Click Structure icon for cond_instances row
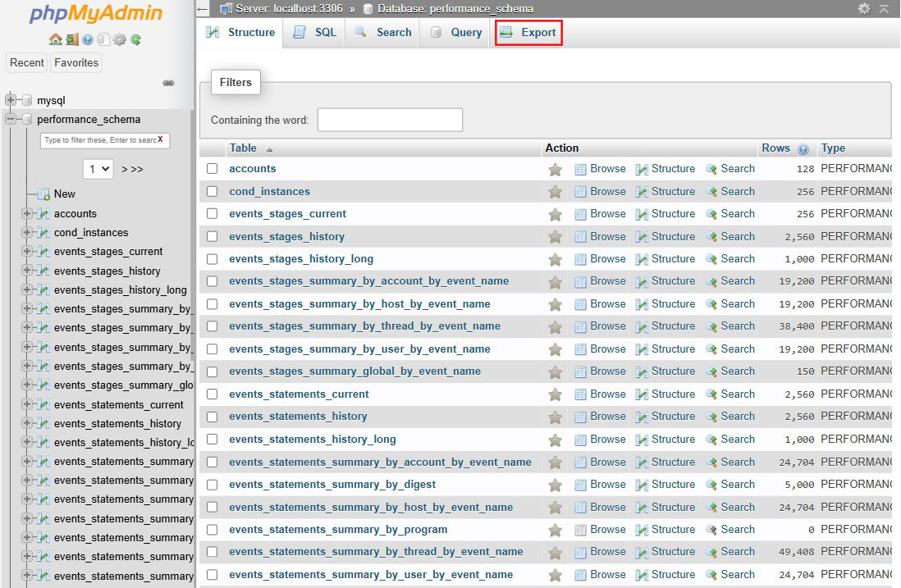The width and height of the screenshot is (901, 588). (x=641, y=192)
